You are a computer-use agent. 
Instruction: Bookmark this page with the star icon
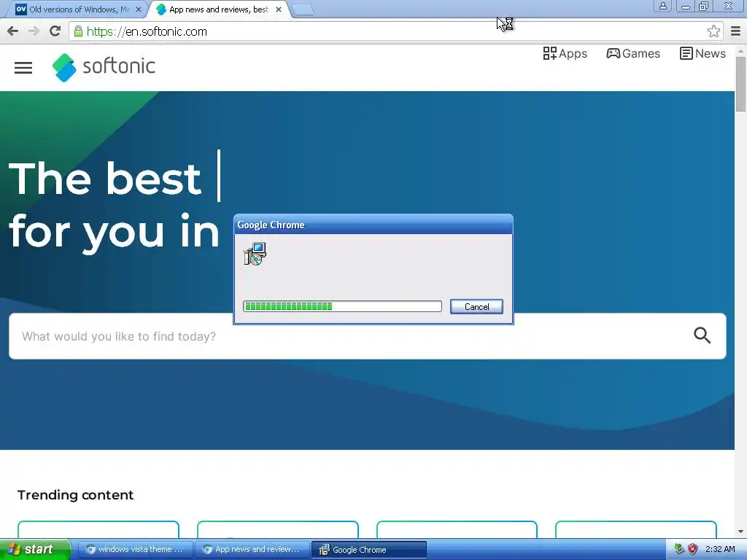coord(713,31)
